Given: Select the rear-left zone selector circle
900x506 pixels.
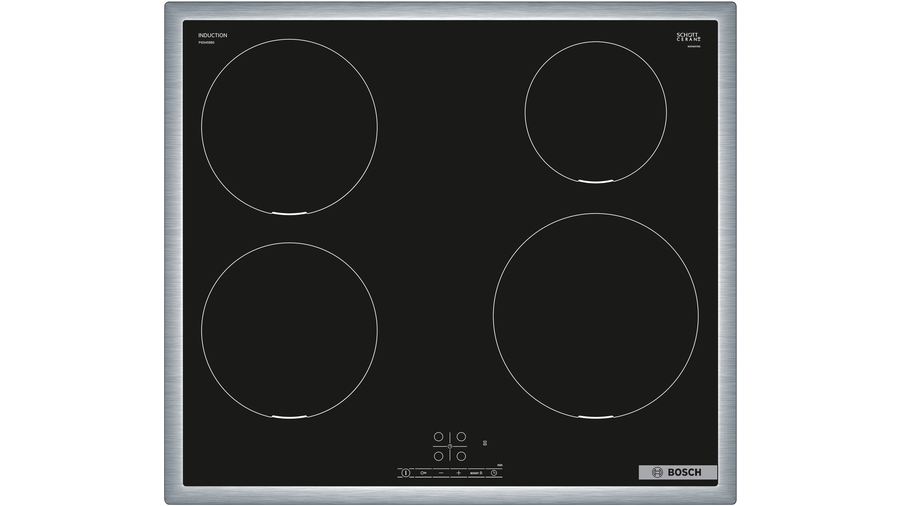Looking at the screenshot, I should click(438, 436).
